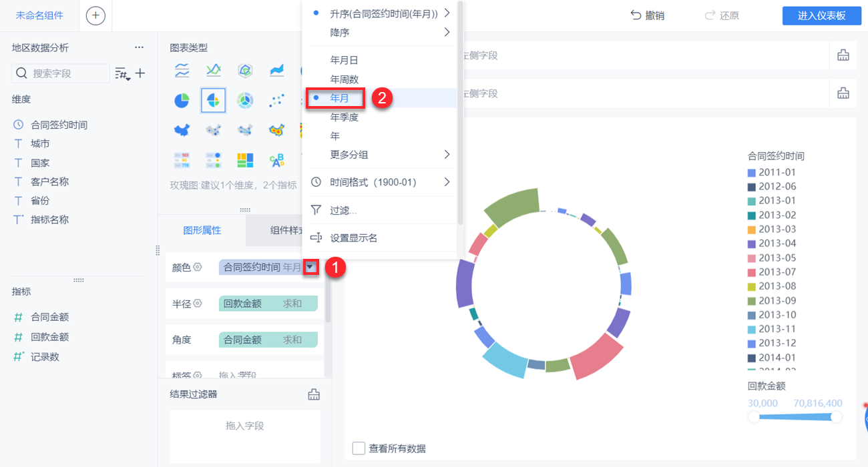Toggle the 2013-07 legend entry

tap(772, 272)
